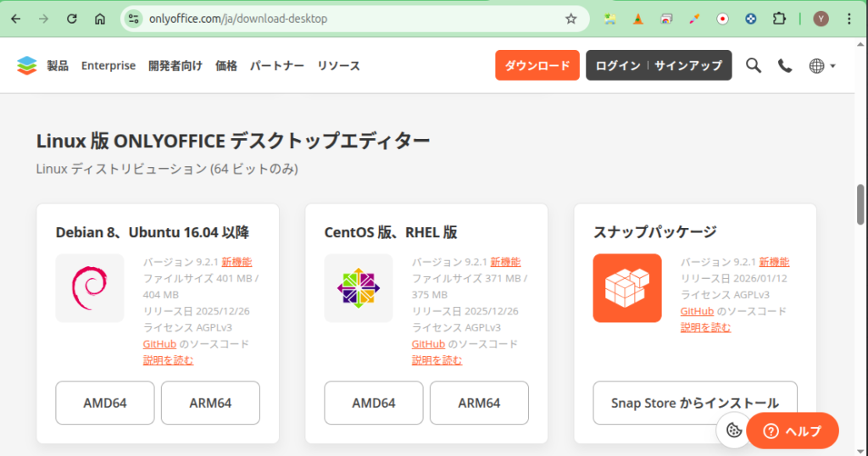The image size is (868, 456).
Task: Open the site search magnifier icon
Action: 753,65
